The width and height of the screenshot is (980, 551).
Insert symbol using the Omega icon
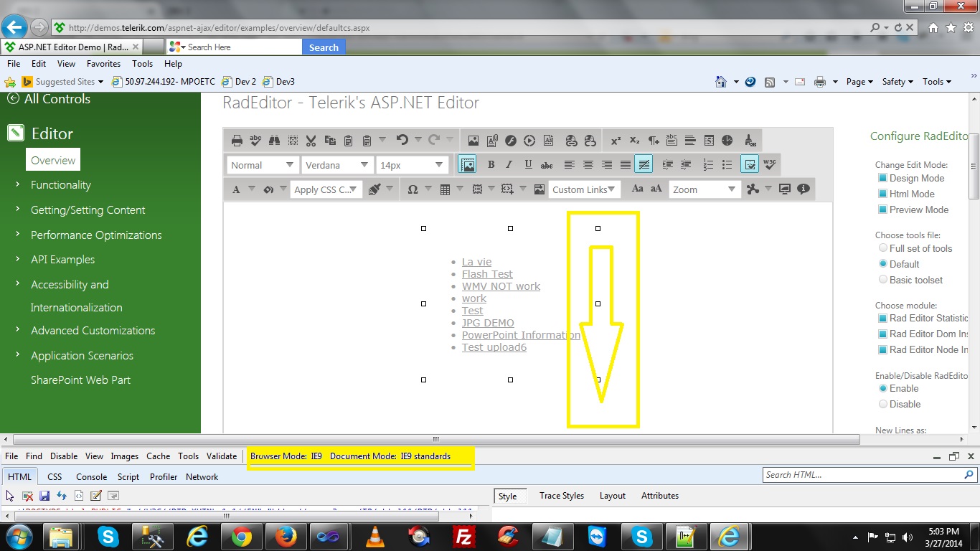click(x=413, y=189)
